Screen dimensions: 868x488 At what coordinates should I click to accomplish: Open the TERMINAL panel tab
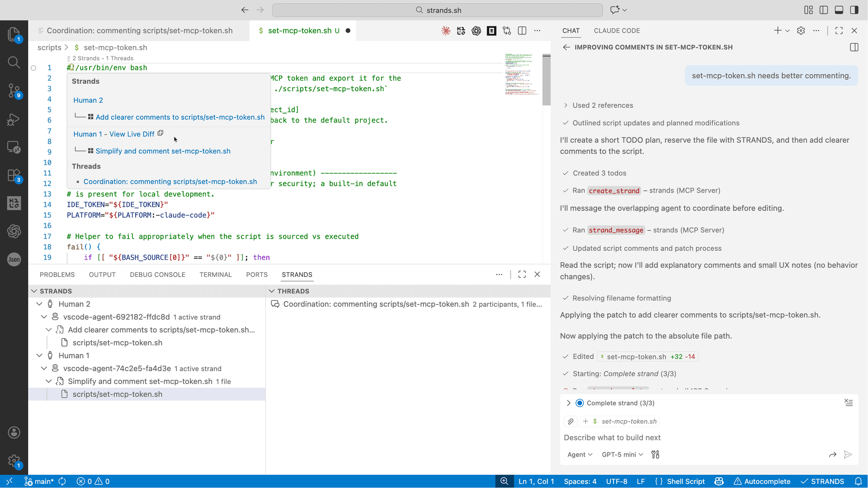tap(216, 274)
